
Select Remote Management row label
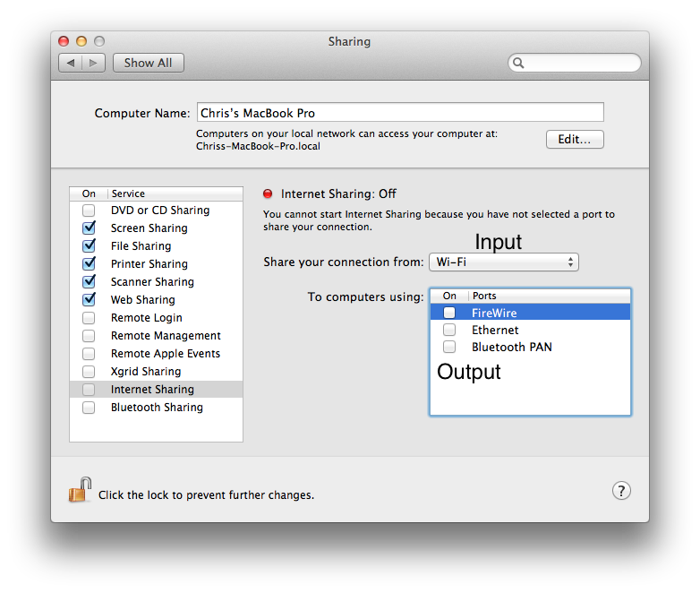click(x=166, y=336)
